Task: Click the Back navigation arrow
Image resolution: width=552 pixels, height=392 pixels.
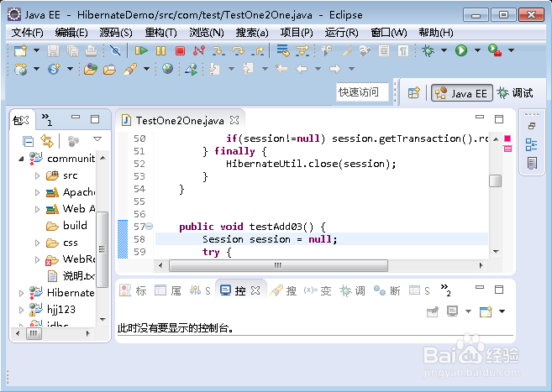Action: [x=302, y=69]
